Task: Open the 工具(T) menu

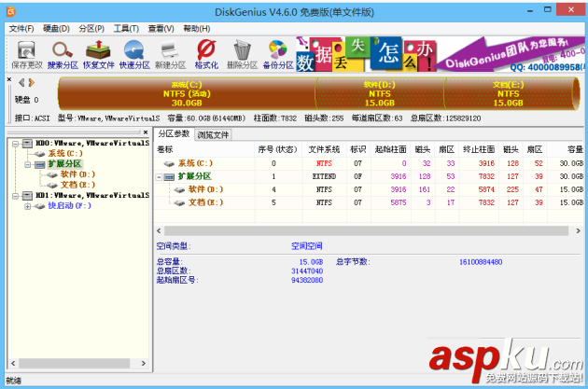Action: pos(126,29)
